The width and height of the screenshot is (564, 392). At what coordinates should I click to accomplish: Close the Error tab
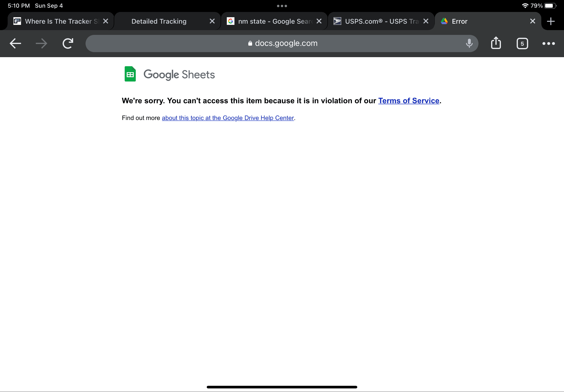[x=532, y=21]
